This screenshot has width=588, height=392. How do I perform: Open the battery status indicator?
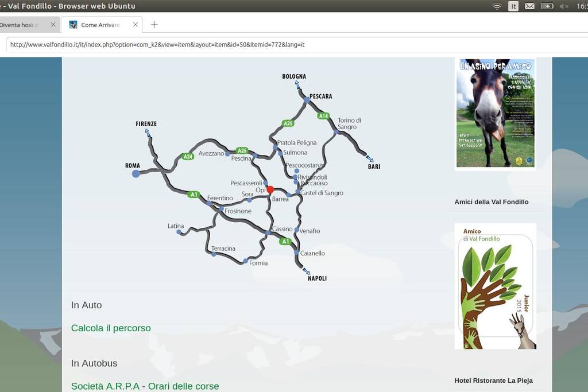(547, 6)
